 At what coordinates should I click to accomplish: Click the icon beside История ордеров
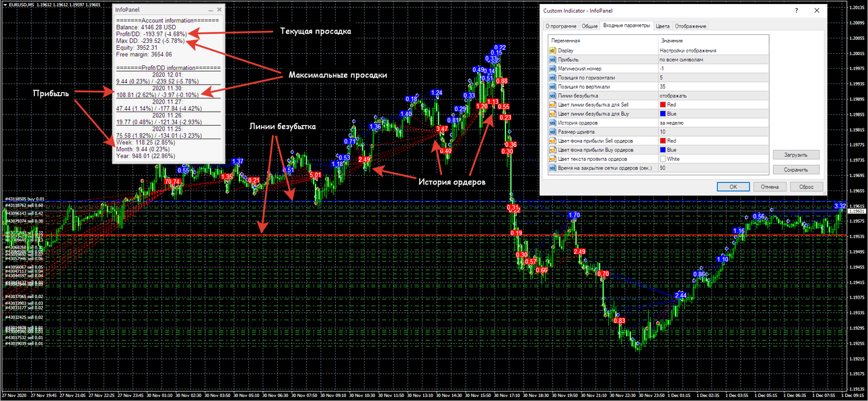(552, 122)
